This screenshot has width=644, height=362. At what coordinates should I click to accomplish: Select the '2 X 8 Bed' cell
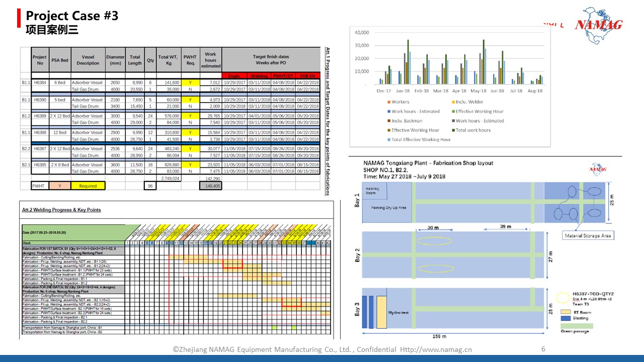click(59, 165)
